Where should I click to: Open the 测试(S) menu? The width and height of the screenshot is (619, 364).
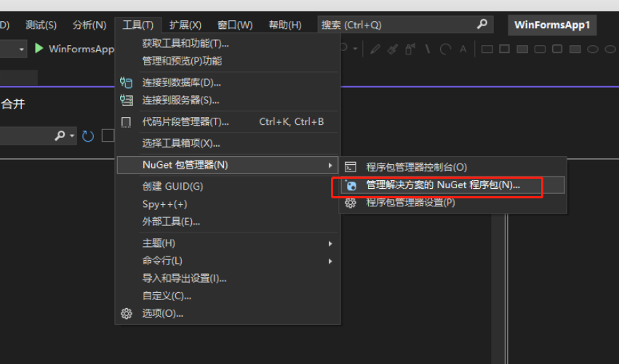41,25
